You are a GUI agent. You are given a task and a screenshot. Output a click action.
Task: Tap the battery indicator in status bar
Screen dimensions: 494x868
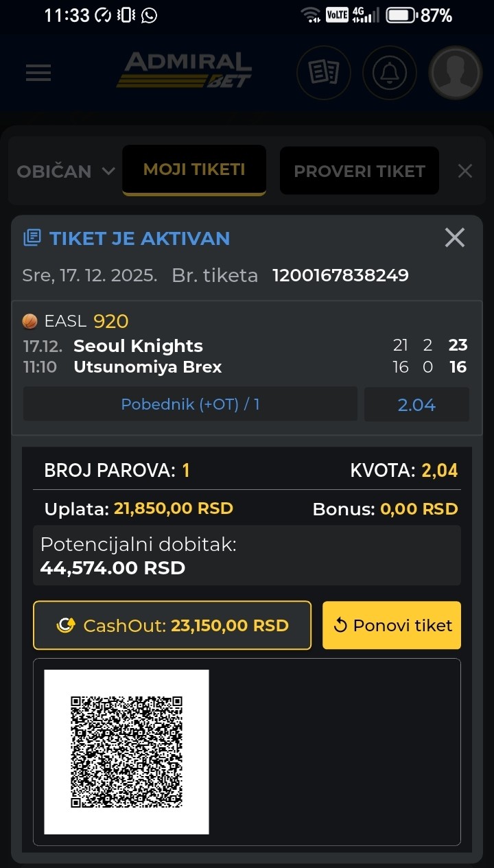(x=401, y=15)
